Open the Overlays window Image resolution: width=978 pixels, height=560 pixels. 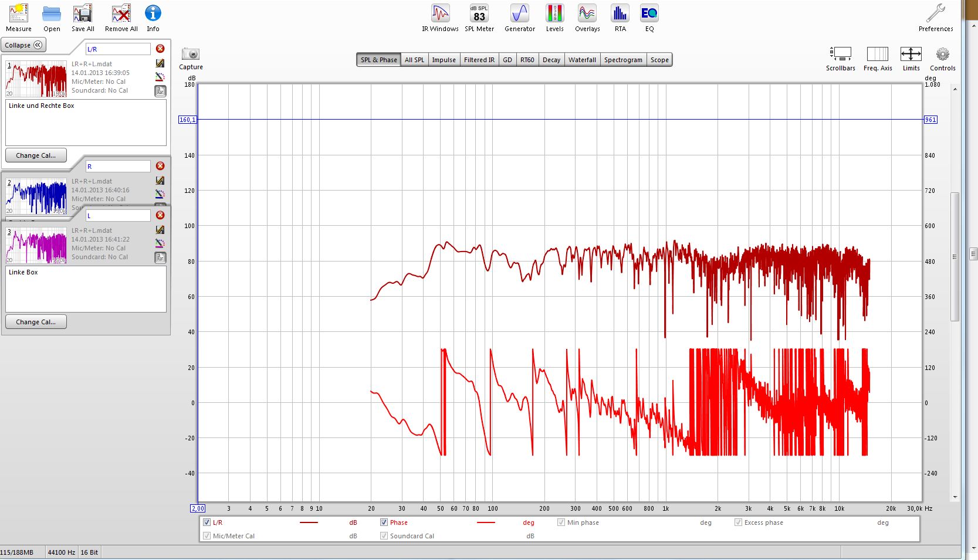(587, 18)
